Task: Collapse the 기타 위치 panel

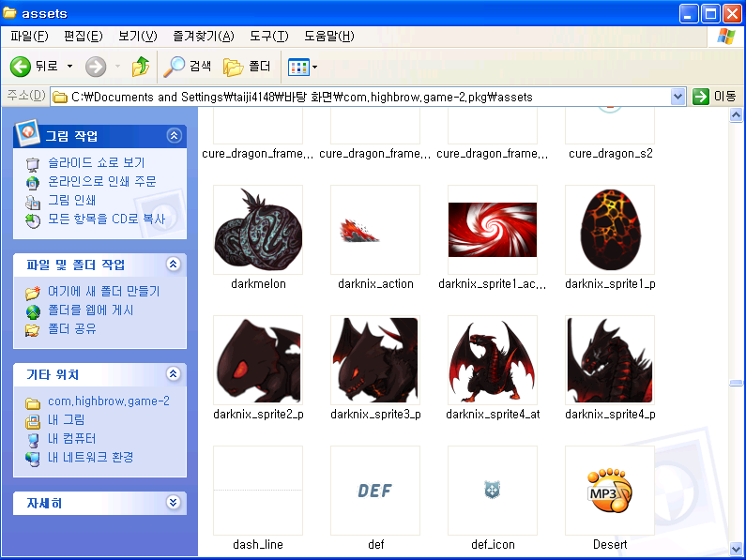Action: click(174, 374)
